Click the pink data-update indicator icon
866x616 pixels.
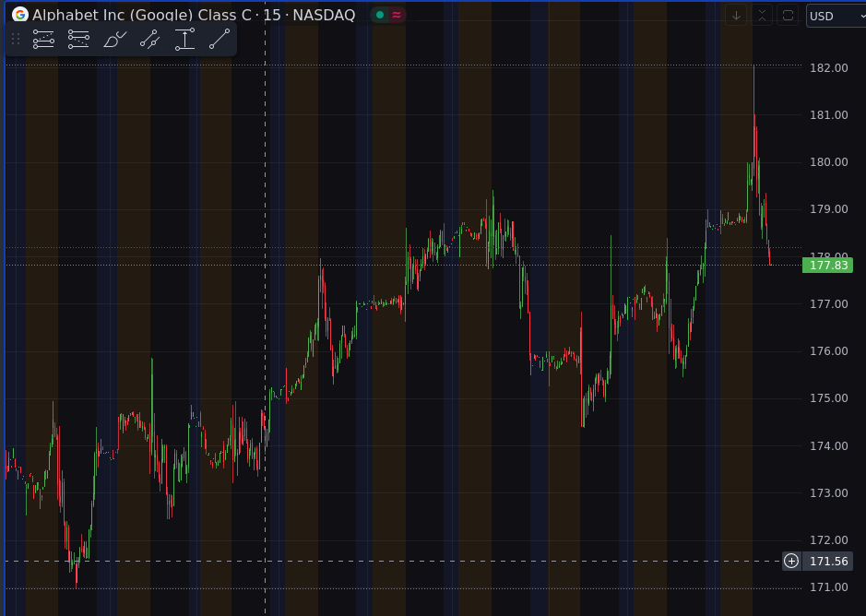(397, 15)
